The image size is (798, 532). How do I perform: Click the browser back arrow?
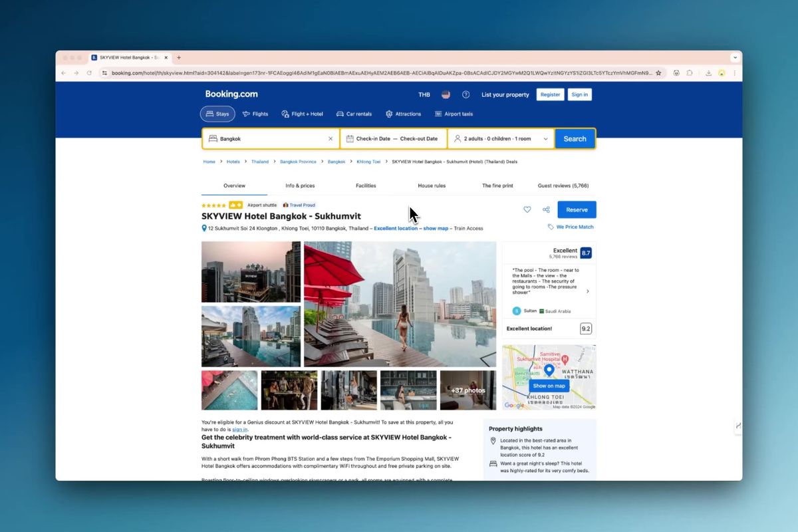click(x=64, y=73)
